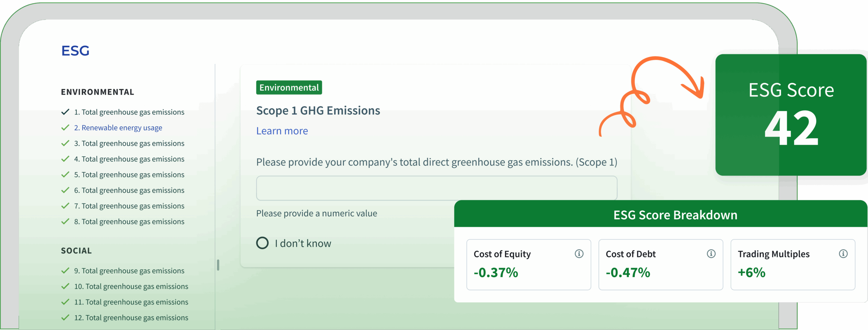Focus the Scope 1 emissions input field
This screenshot has width=868, height=330.
click(436, 188)
